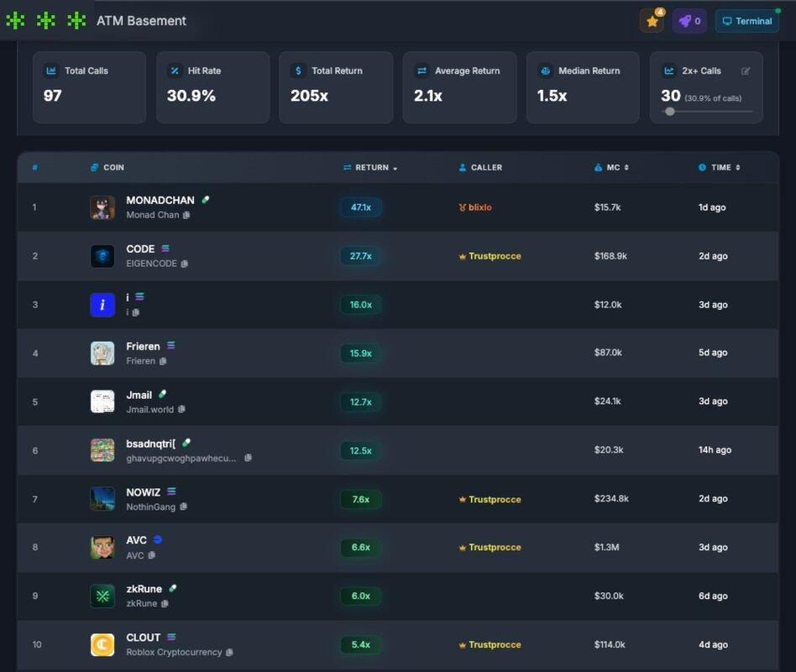This screenshot has width=796, height=672.
Task: Copy the Roblox Cryptocurrency address icon
Action: pos(229,652)
